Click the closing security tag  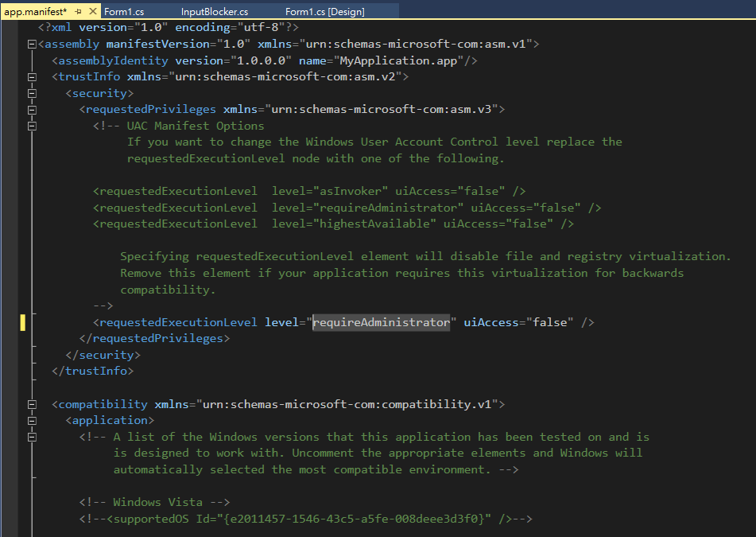click(x=103, y=355)
